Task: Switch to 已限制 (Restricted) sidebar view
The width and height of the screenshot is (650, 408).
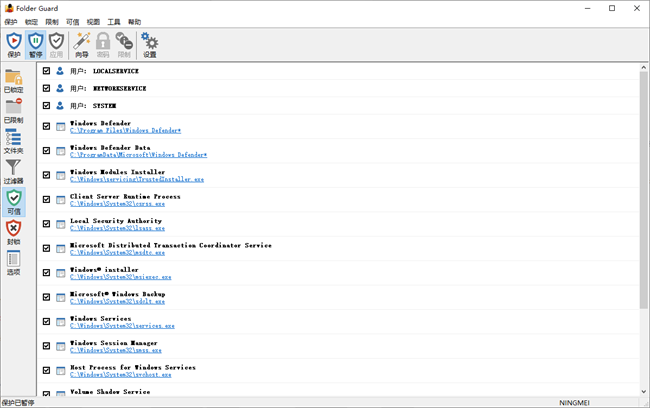Action: [x=13, y=111]
